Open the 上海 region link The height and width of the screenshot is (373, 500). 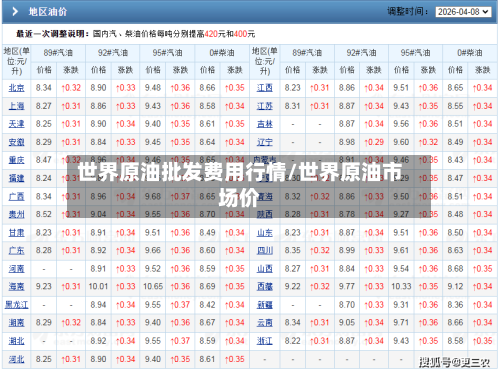(x=16, y=106)
